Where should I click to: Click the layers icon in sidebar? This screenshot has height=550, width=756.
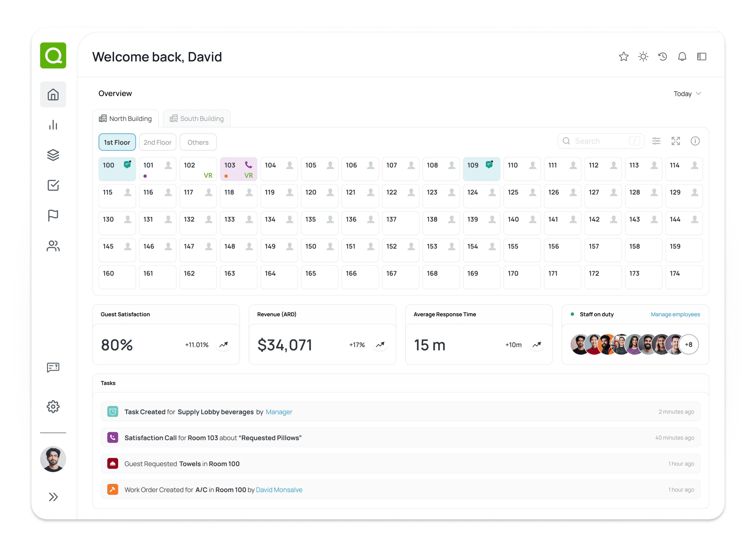tap(53, 155)
